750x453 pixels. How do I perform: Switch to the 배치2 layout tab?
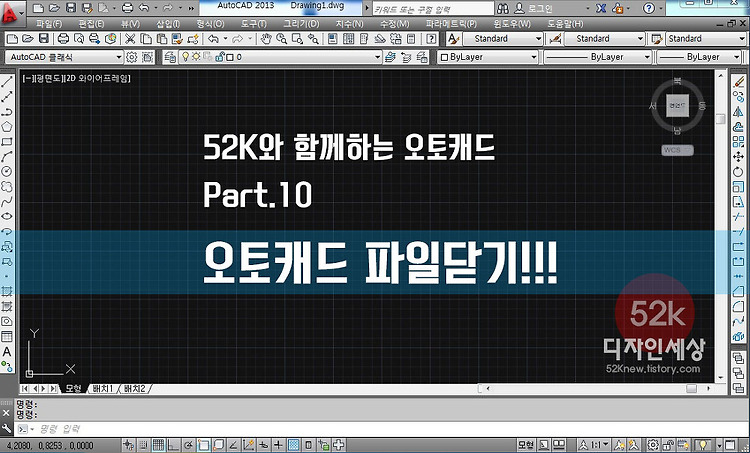click(x=134, y=388)
